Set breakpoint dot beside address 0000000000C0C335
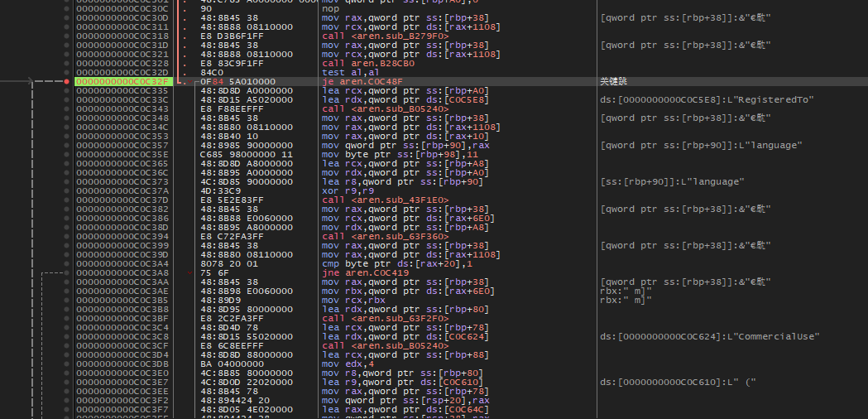The width and height of the screenshot is (868, 419). (66, 91)
